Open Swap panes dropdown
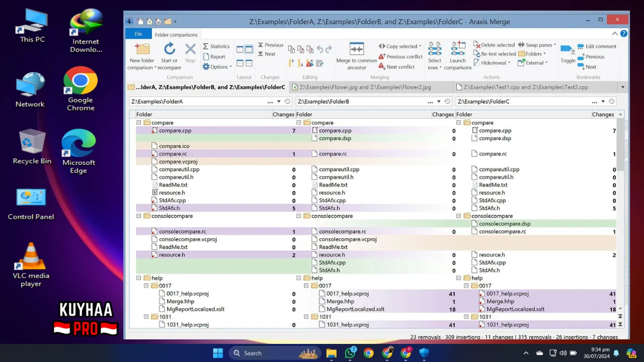 point(537,45)
